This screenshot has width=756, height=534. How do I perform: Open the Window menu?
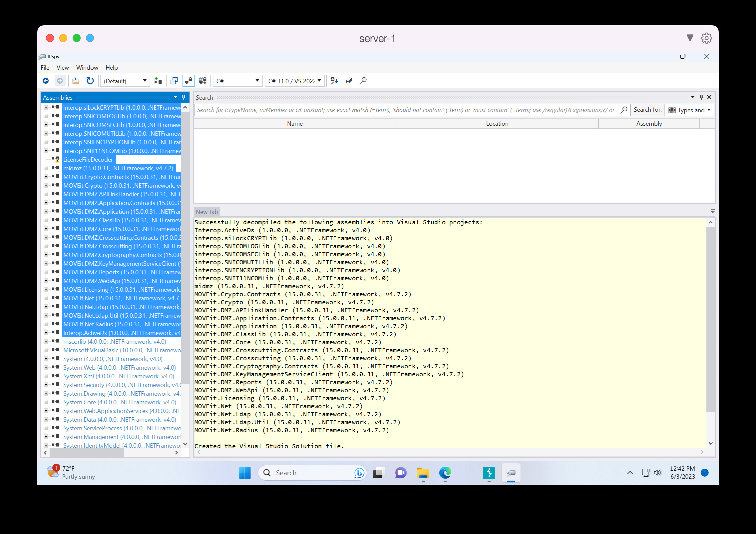(x=87, y=68)
